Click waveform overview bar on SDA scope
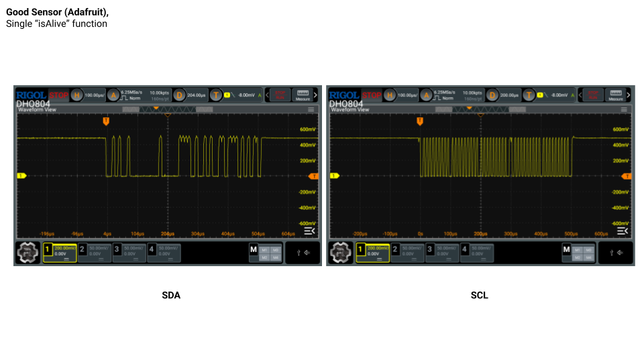 point(168,109)
